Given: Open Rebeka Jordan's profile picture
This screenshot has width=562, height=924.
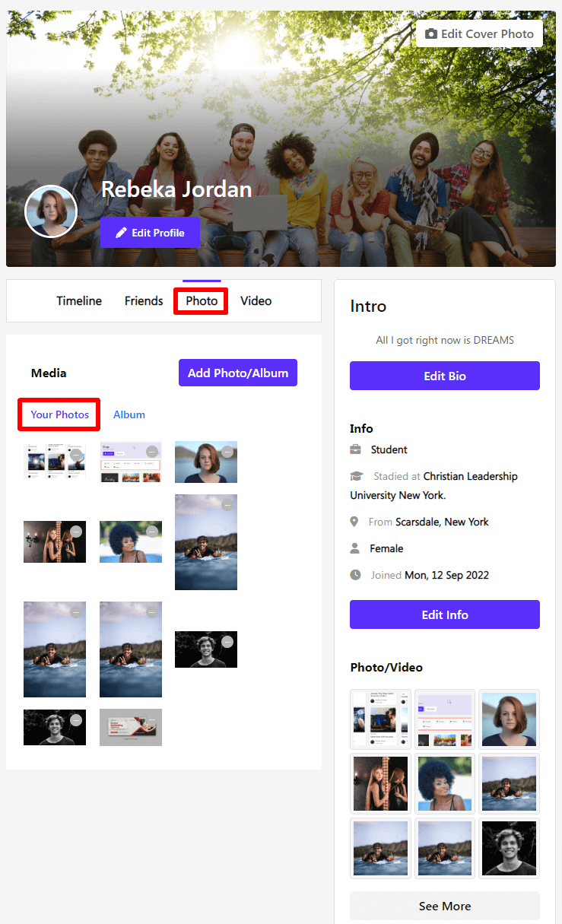Looking at the screenshot, I should [x=51, y=211].
